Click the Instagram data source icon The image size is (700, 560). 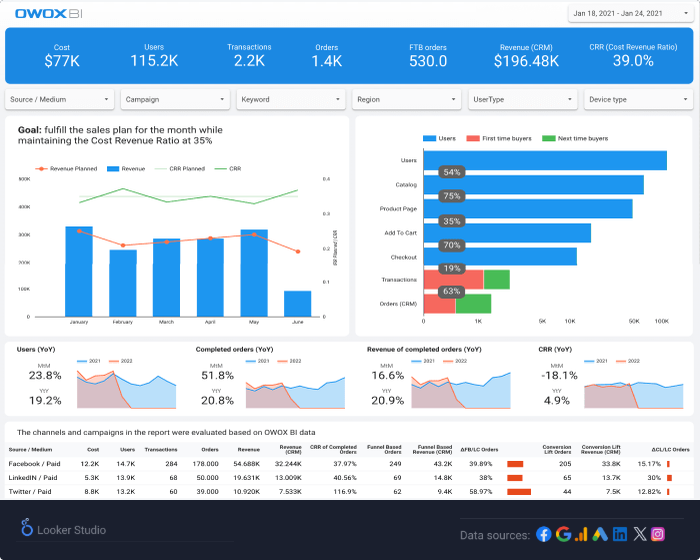pyautogui.click(x=658, y=534)
